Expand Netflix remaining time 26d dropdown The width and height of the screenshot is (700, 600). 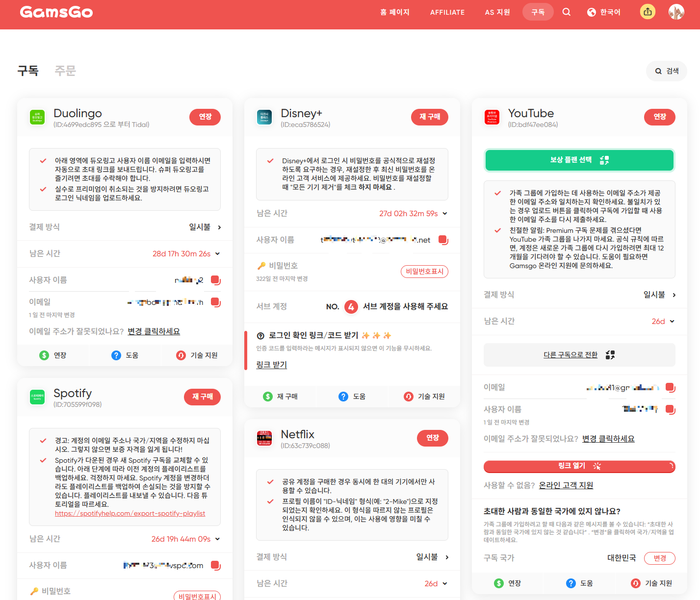click(x=445, y=584)
